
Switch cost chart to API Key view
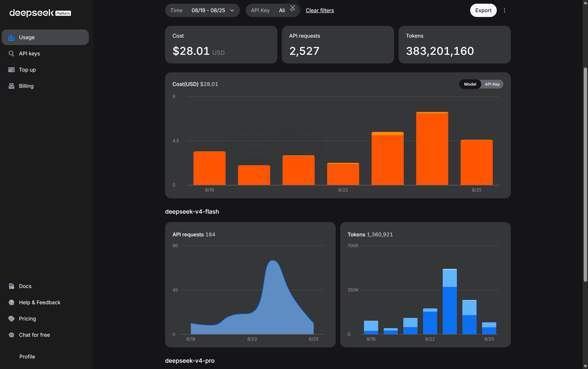coord(492,84)
